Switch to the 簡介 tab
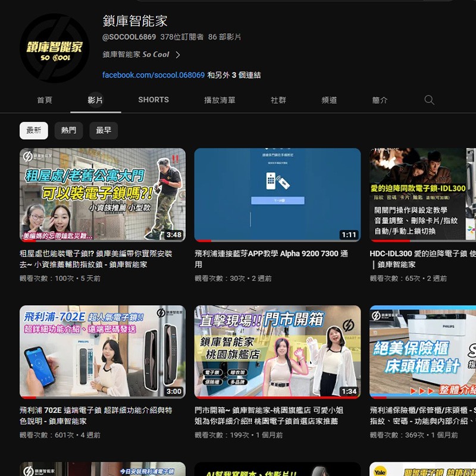 (x=380, y=100)
